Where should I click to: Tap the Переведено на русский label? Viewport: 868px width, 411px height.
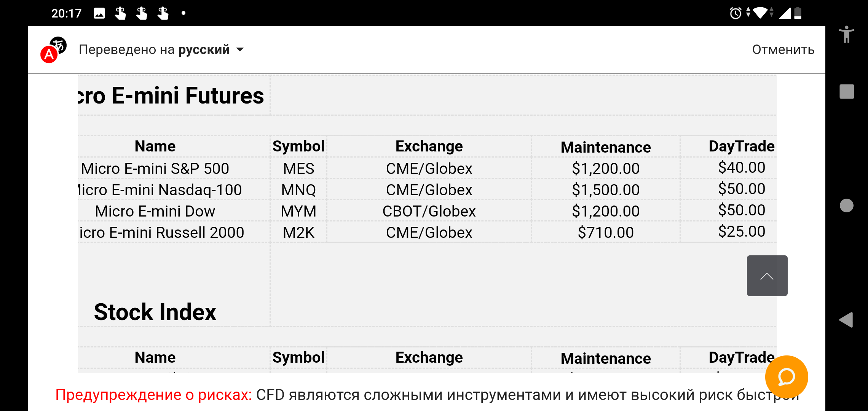[x=154, y=49]
